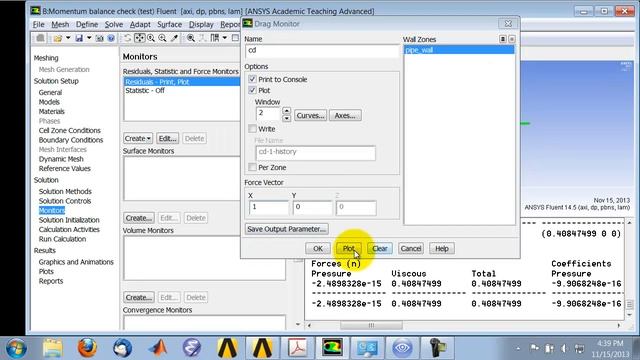Select the rotate view toolbar icon
The height and width of the screenshot is (360, 640).
pos(127,38)
